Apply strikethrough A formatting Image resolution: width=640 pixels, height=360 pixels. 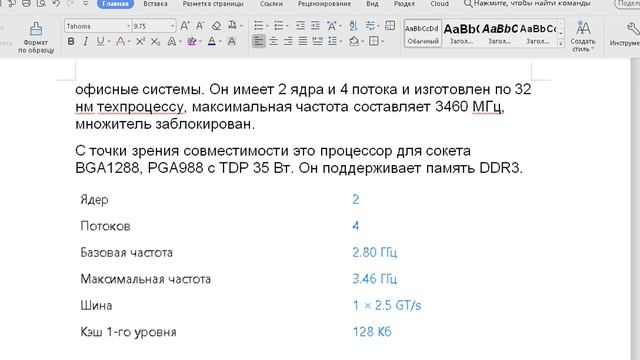coord(120,41)
